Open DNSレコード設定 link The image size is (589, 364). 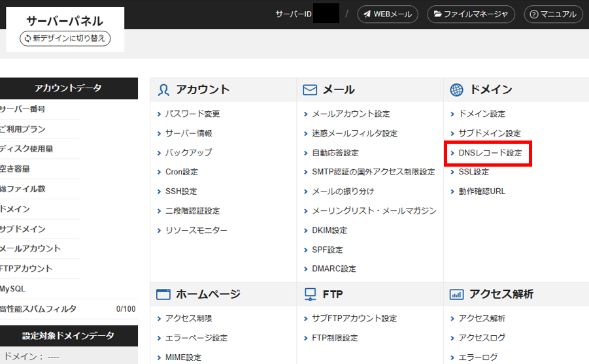pos(490,153)
